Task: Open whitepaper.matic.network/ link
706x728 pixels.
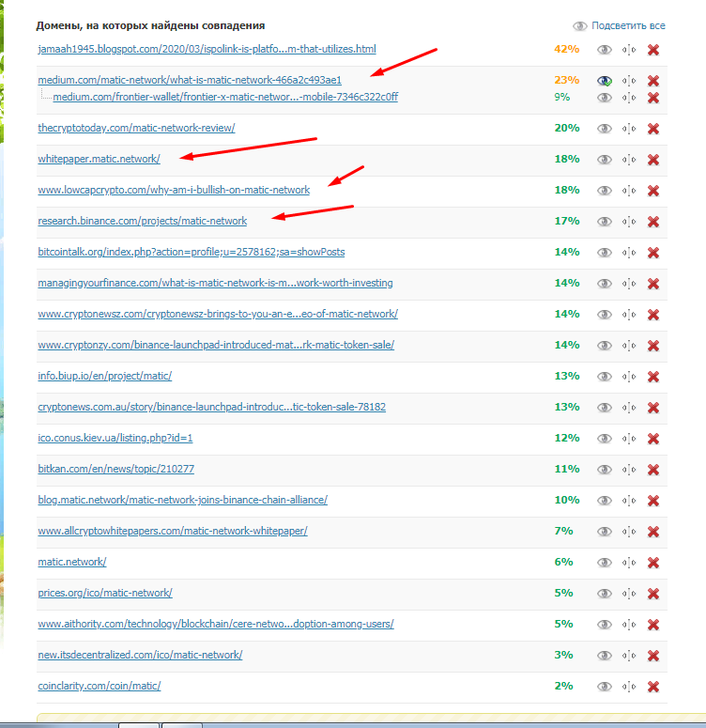Action: (99, 159)
